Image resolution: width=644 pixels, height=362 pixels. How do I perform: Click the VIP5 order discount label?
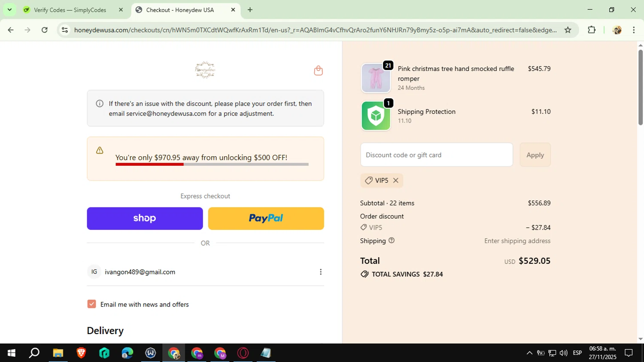371,228
